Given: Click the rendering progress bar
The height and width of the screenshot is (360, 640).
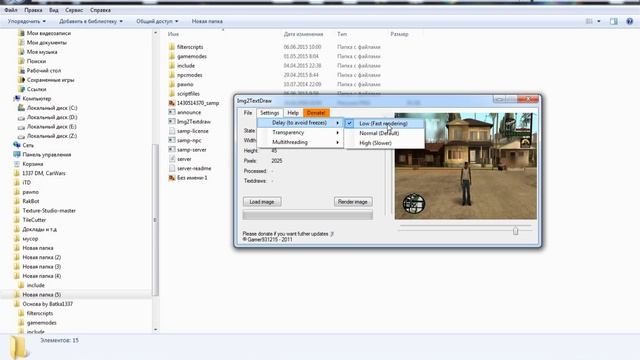Looking at the screenshot, I should [307, 215].
